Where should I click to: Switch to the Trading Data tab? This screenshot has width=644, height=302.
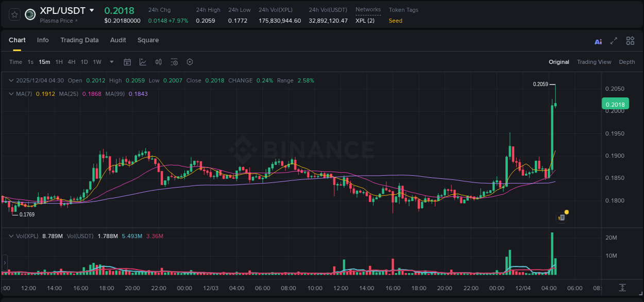(79, 40)
